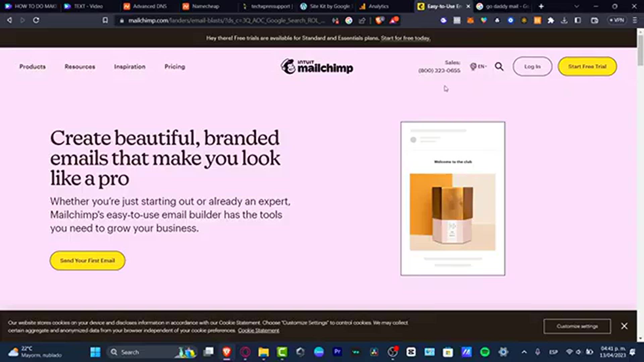
Task: Open the Extensions puzzle piece icon
Action: pyautogui.click(x=551, y=20)
